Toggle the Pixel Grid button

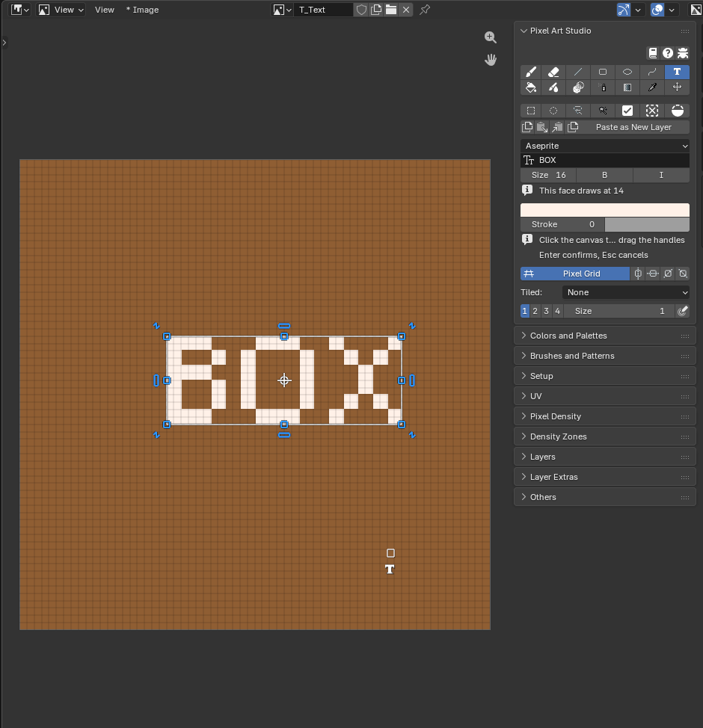(575, 274)
